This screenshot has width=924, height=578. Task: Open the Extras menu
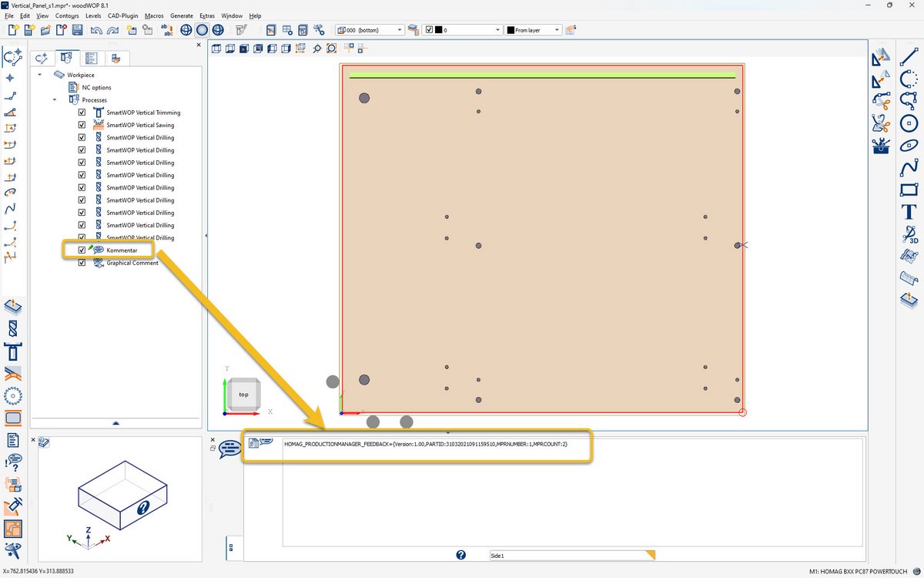(x=206, y=15)
